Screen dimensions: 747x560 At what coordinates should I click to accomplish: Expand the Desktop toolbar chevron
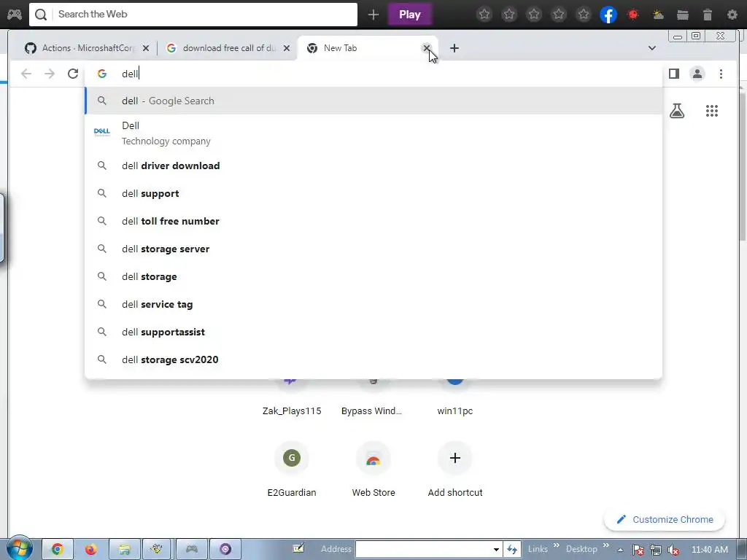click(606, 545)
